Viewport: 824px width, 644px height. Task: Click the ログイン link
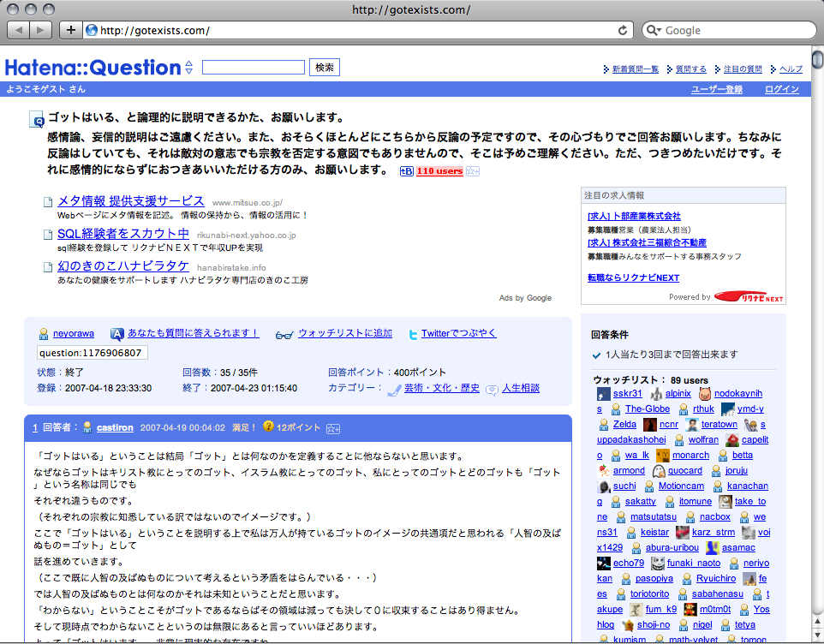coord(781,90)
